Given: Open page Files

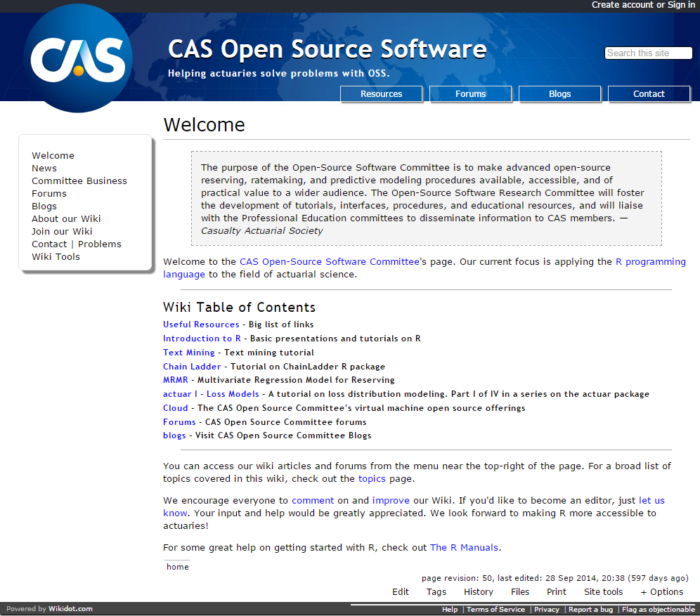Looking at the screenshot, I should tap(520, 592).
